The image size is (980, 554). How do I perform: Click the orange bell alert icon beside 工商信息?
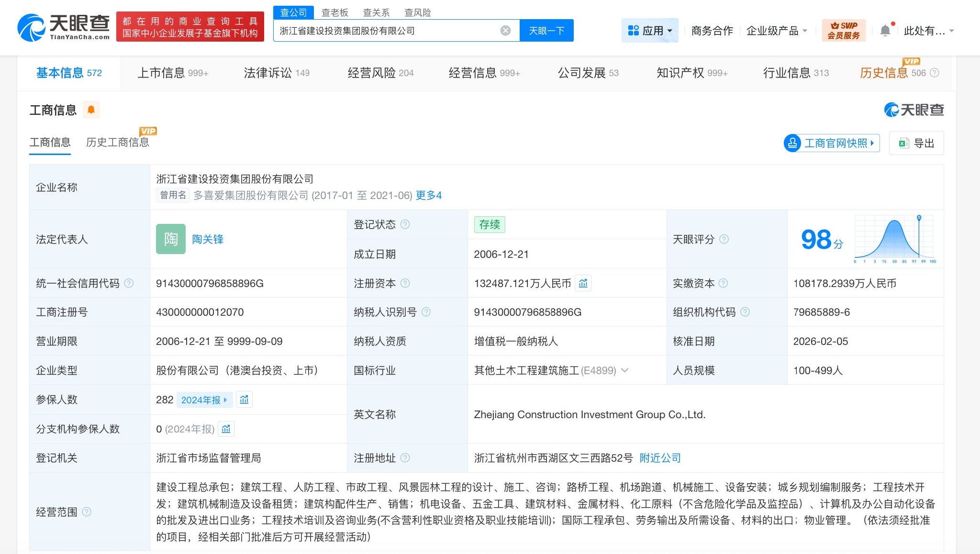coord(91,110)
